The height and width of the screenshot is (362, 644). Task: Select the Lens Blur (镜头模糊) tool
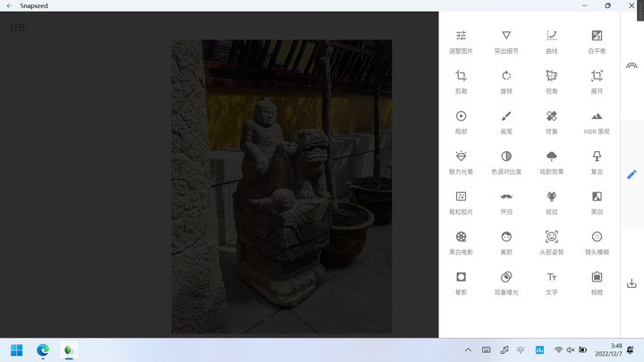tap(597, 242)
